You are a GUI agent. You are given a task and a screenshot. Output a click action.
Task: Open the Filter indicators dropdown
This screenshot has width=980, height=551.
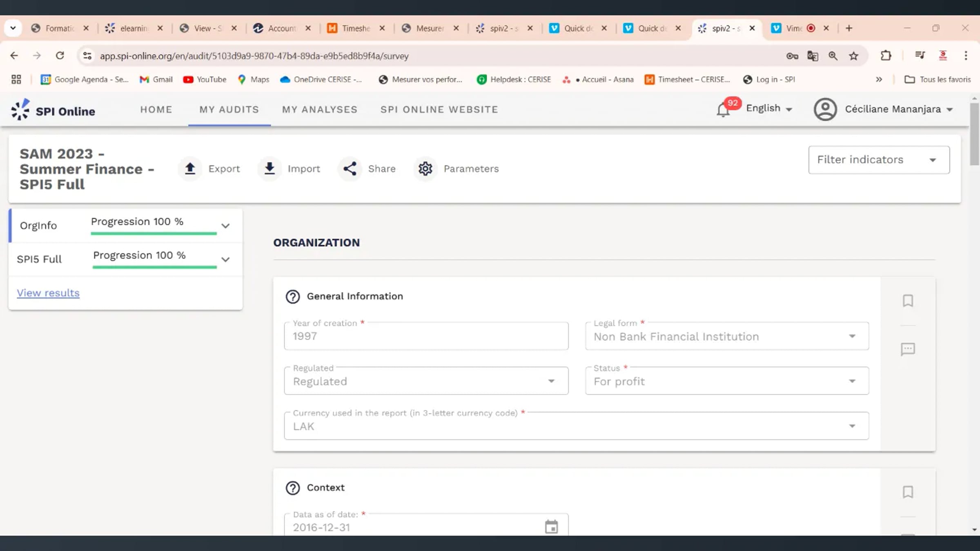click(878, 160)
